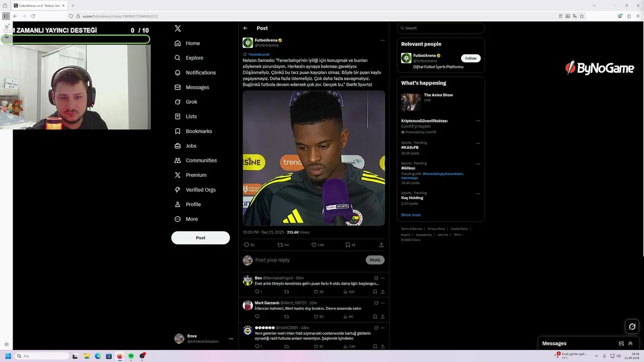Open more options on HANCI001's reply
This screenshot has height=362, width=644.
[x=382, y=328]
